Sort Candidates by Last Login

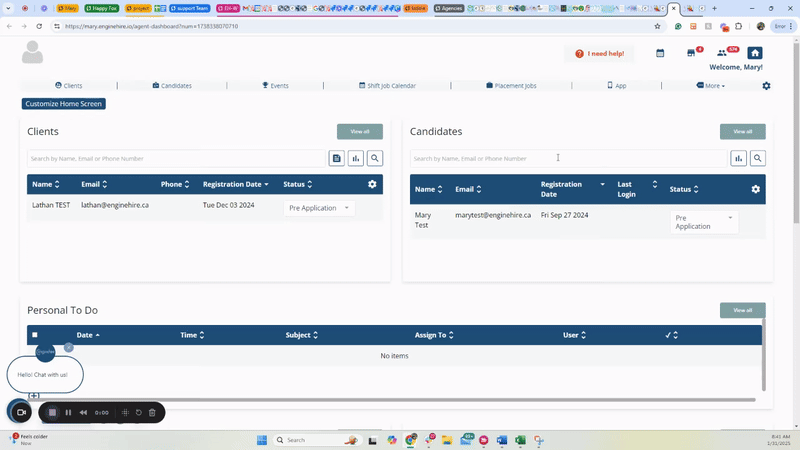click(637, 189)
